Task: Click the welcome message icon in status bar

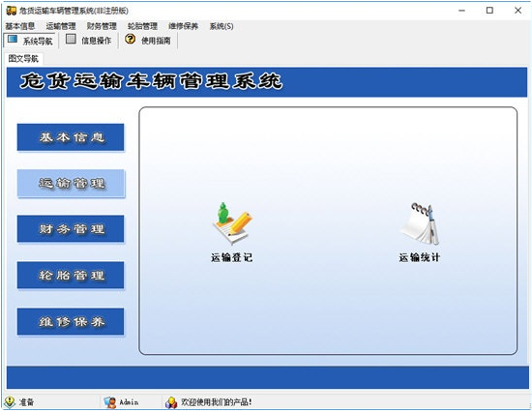Action: click(x=171, y=402)
